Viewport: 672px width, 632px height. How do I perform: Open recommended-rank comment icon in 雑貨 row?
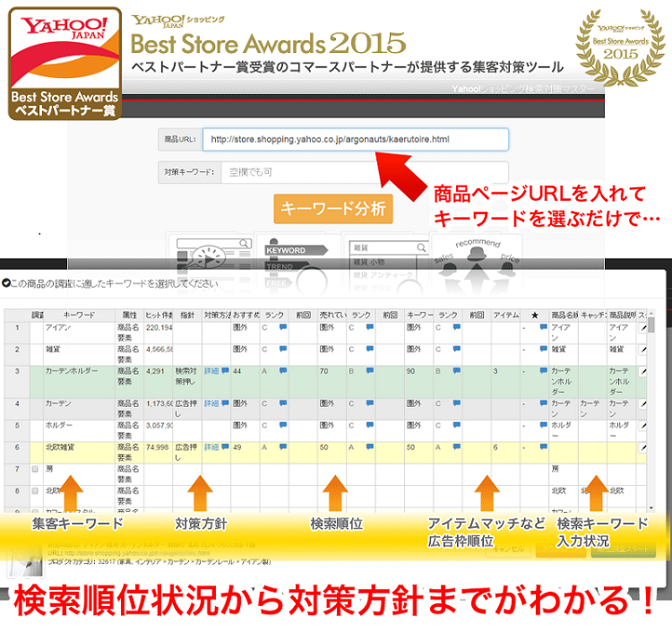click(x=283, y=349)
